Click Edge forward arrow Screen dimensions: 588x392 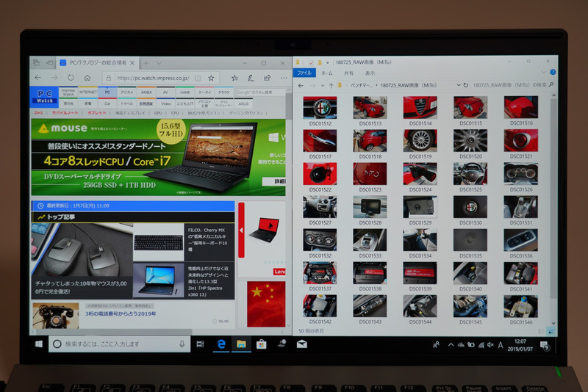point(54,78)
